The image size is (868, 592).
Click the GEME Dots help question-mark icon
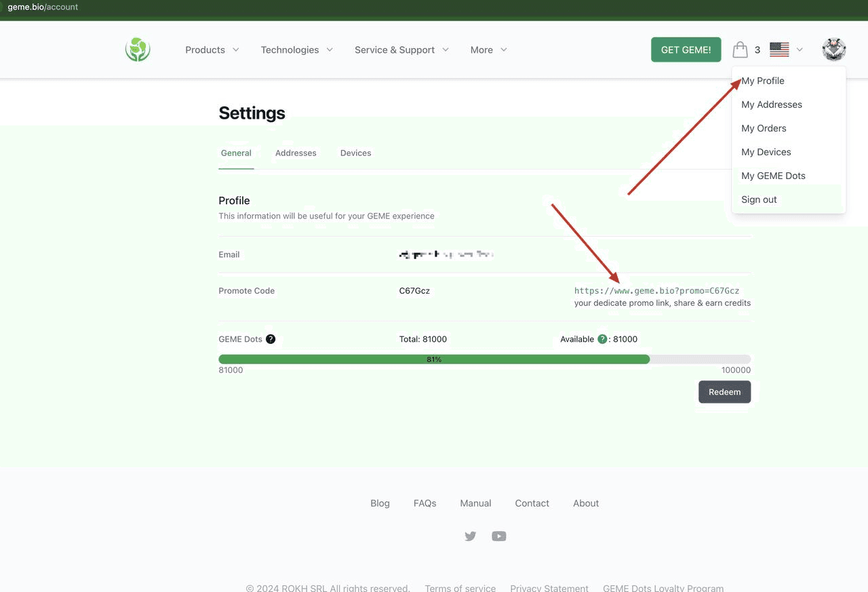click(x=271, y=339)
